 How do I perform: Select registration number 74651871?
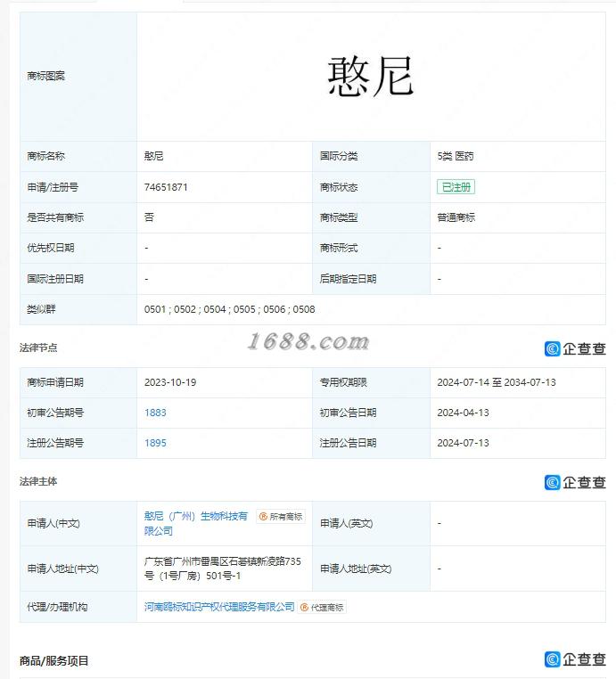[x=166, y=187]
